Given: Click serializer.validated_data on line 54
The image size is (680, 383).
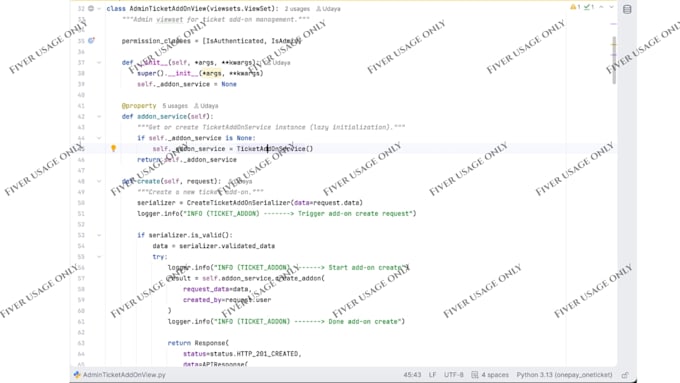Looking at the screenshot, I should (x=227, y=246).
